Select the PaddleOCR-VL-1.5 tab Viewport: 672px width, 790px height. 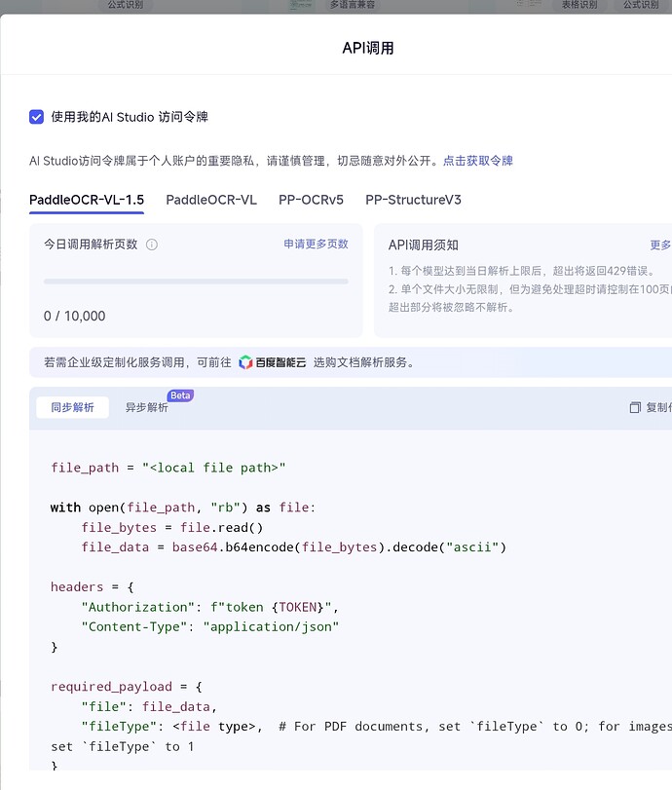click(87, 200)
